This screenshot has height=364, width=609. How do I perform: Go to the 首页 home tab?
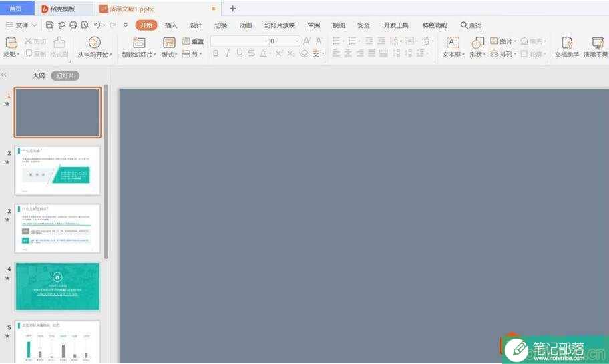coord(15,9)
